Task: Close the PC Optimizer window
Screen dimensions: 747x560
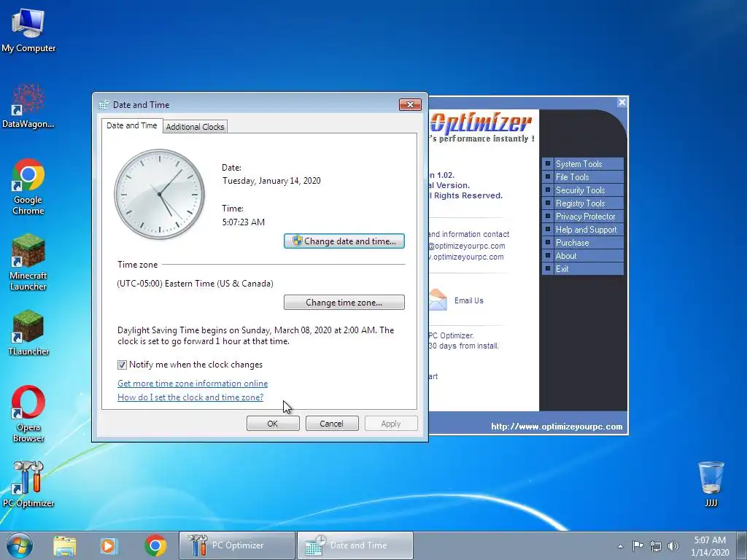Action: tap(622, 102)
